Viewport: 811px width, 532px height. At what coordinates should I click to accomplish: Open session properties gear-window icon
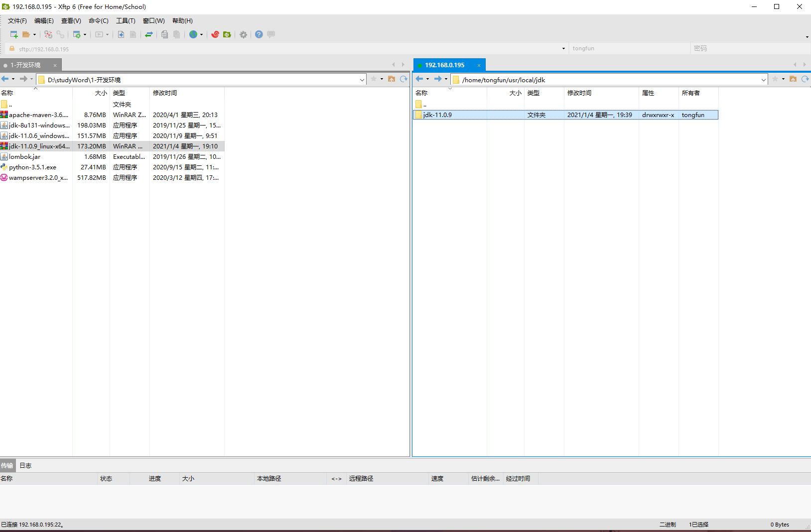click(x=77, y=34)
